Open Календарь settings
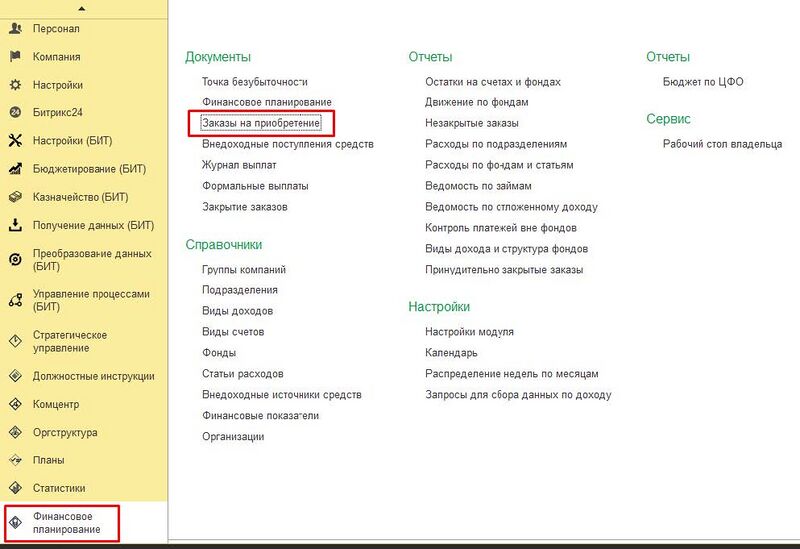800x549 pixels. point(451,353)
